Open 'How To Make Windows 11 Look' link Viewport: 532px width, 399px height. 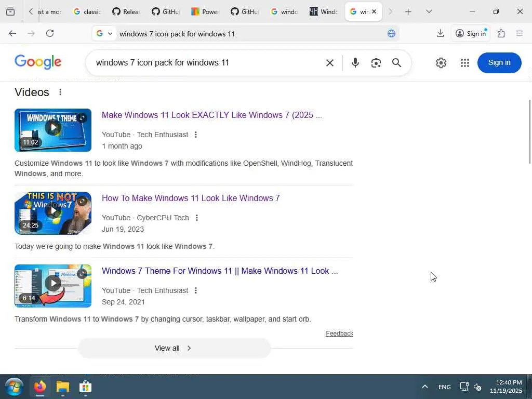coord(191,198)
